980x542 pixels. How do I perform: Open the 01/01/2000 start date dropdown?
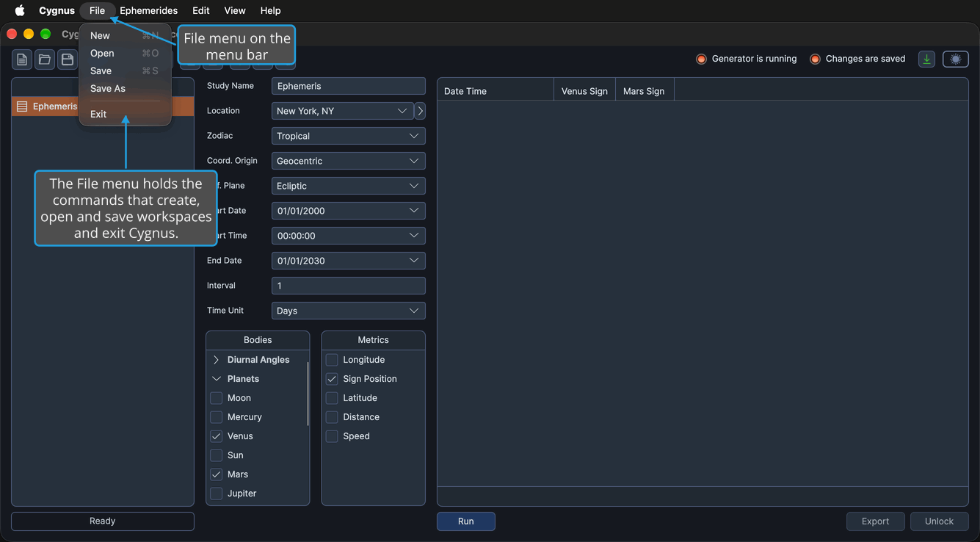click(x=349, y=211)
